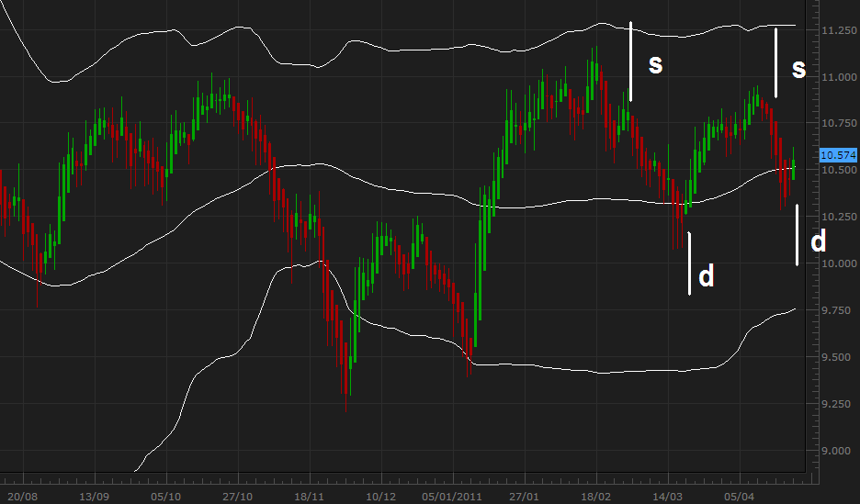Click the 05/10 date axis label

coord(166,497)
